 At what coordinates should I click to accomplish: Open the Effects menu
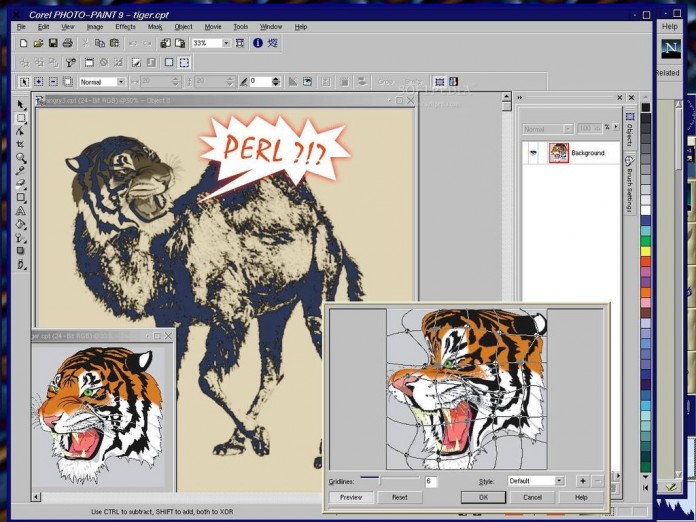pos(126,27)
